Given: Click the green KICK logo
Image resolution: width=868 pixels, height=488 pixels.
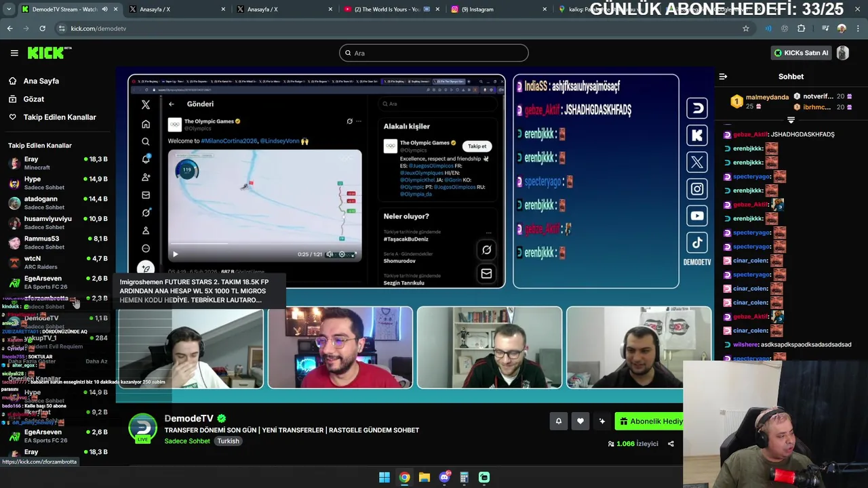Looking at the screenshot, I should click(49, 53).
